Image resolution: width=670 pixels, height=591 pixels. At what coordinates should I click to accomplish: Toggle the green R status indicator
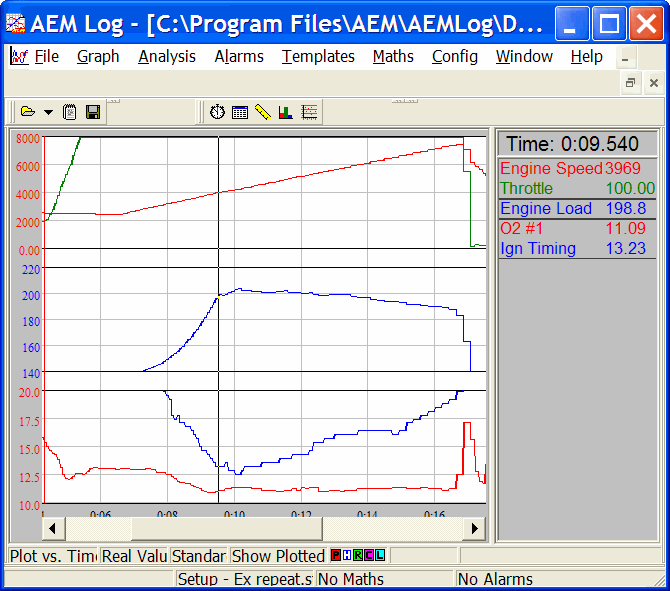pyautogui.click(x=358, y=555)
